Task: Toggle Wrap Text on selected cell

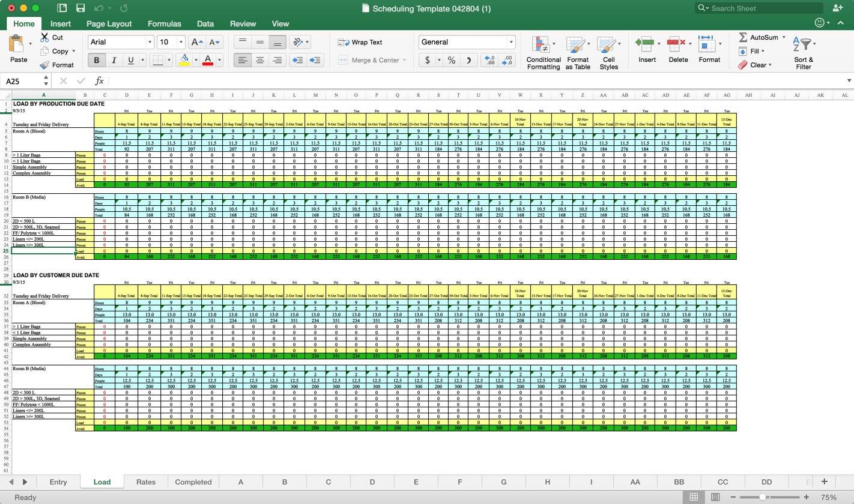Action: [x=360, y=42]
